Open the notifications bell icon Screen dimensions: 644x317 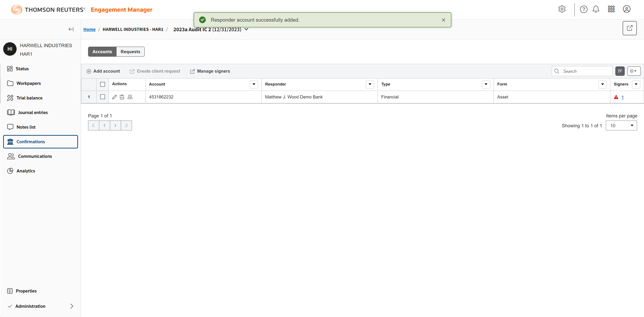pyautogui.click(x=596, y=9)
